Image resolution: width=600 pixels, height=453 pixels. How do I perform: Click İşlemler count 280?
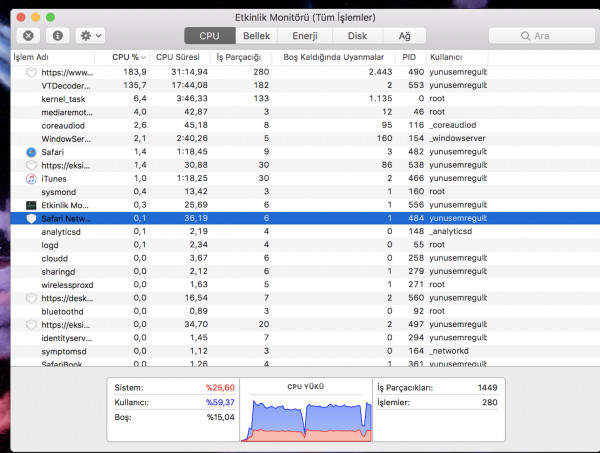coord(490,402)
